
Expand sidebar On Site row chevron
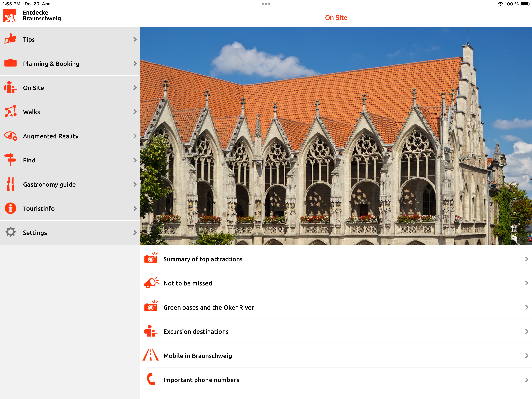(135, 88)
